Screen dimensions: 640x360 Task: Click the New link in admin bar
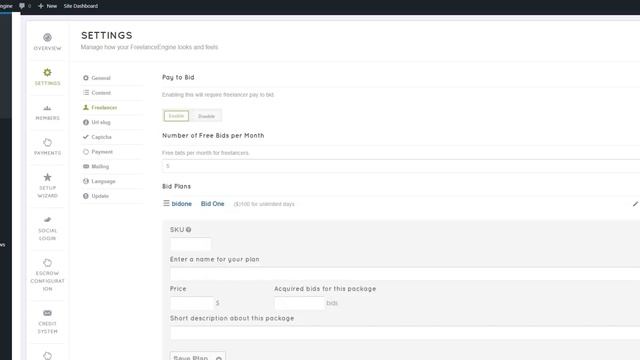(51, 6)
